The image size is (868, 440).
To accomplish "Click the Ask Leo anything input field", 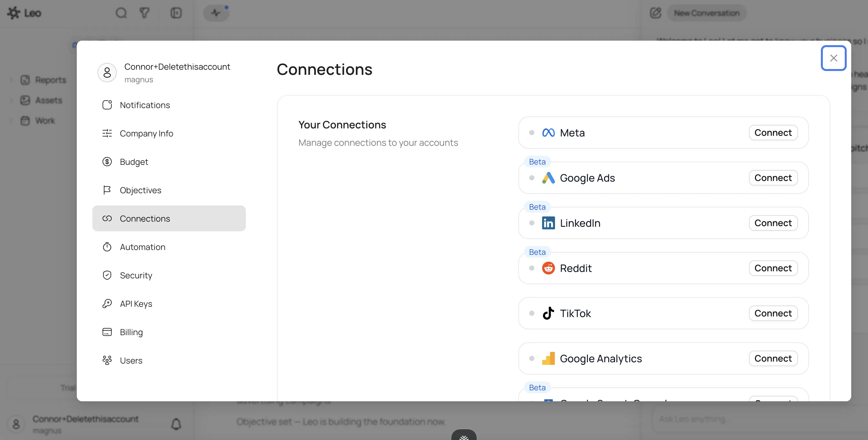I will click(x=760, y=419).
